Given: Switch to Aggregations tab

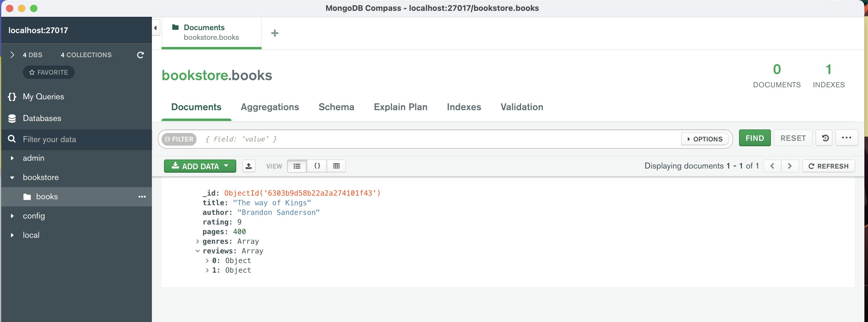Looking at the screenshot, I should (x=269, y=107).
